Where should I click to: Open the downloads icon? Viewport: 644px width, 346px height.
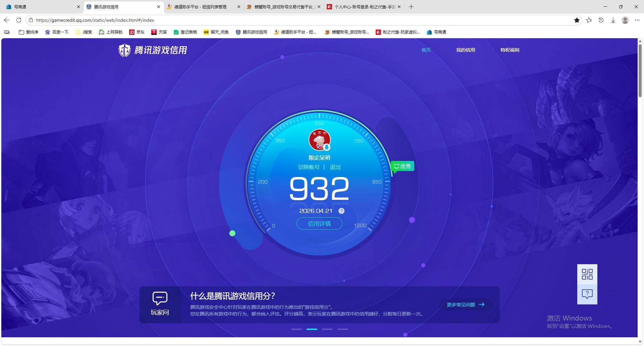point(613,20)
